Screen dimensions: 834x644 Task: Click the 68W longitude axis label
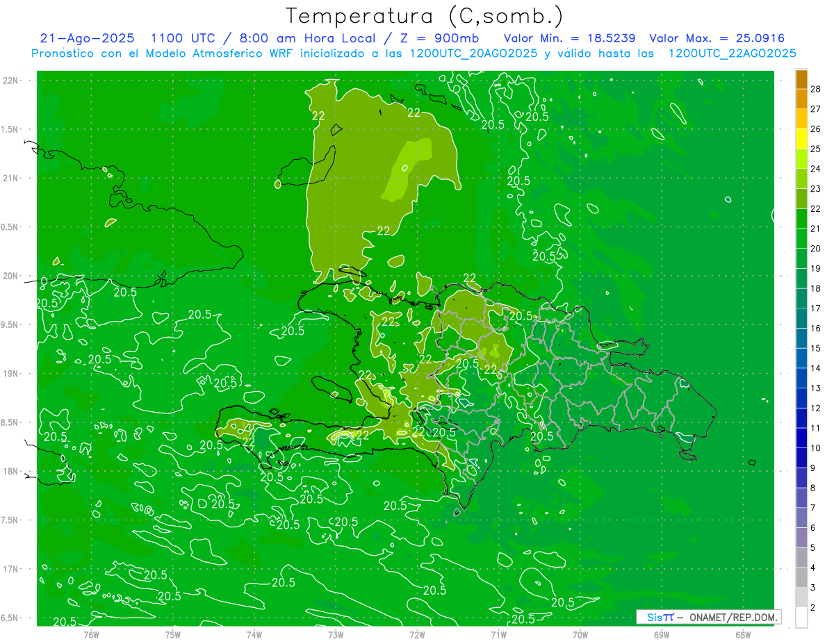(x=742, y=635)
